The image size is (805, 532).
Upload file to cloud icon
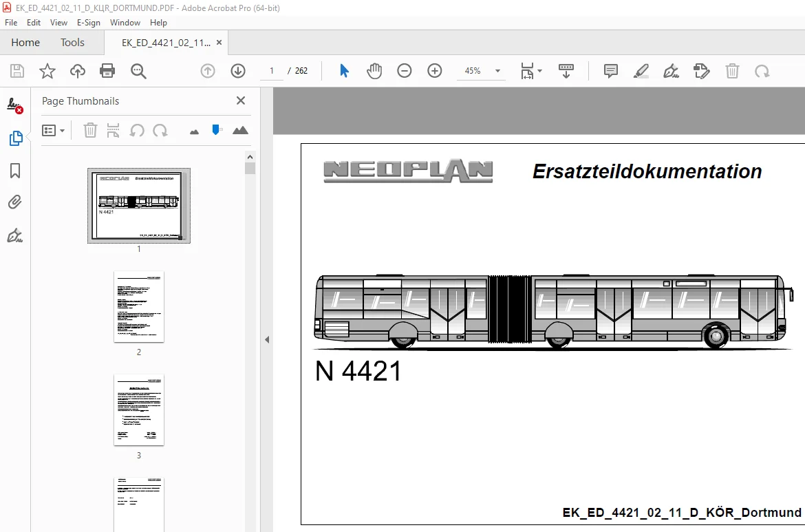[x=78, y=71]
